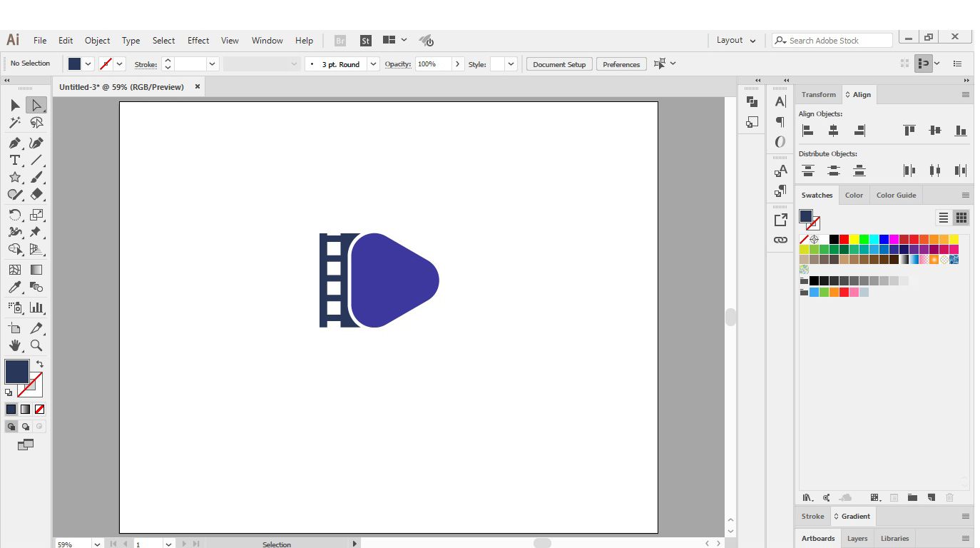Select the Direct Selection tool

(36, 106)
